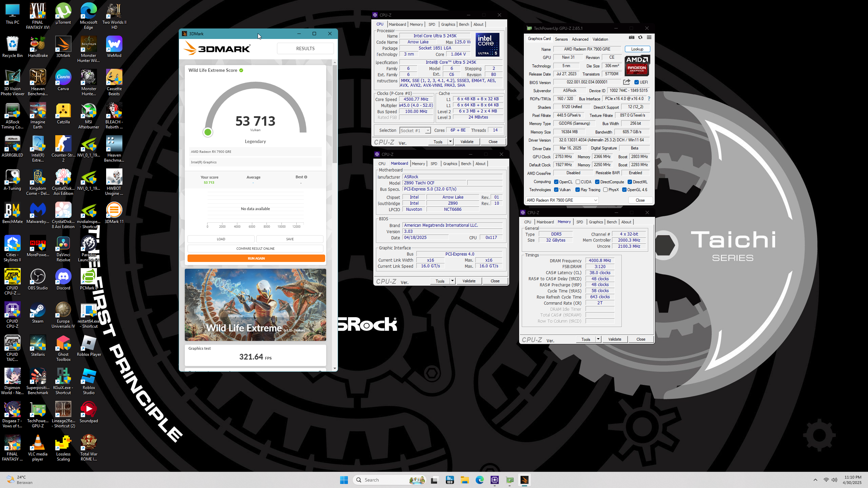Show hidden system tray icons chevron
Image resolution: width=868 pixels, height=488 pixels.
815,480
